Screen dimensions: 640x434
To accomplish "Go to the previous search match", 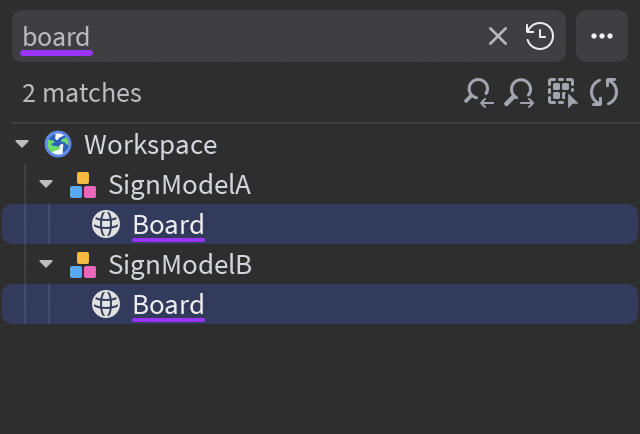I will click(x=479, y=94).
